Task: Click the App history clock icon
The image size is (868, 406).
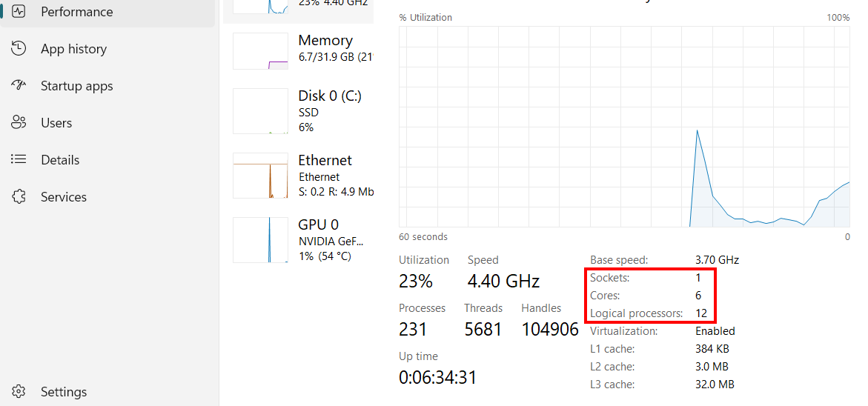Action: (x=19, y=49)
